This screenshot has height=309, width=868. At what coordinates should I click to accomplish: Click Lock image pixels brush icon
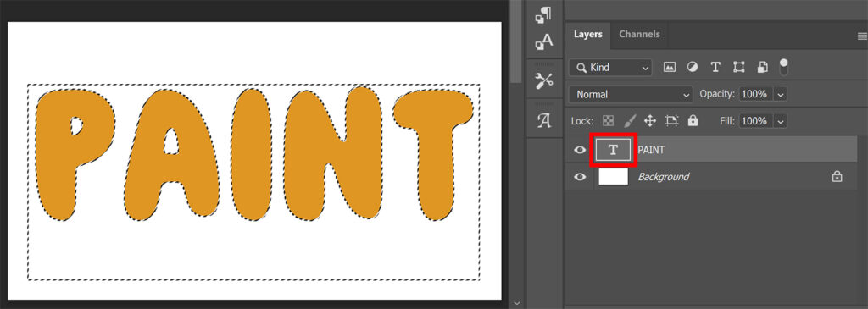coord(630,120)
